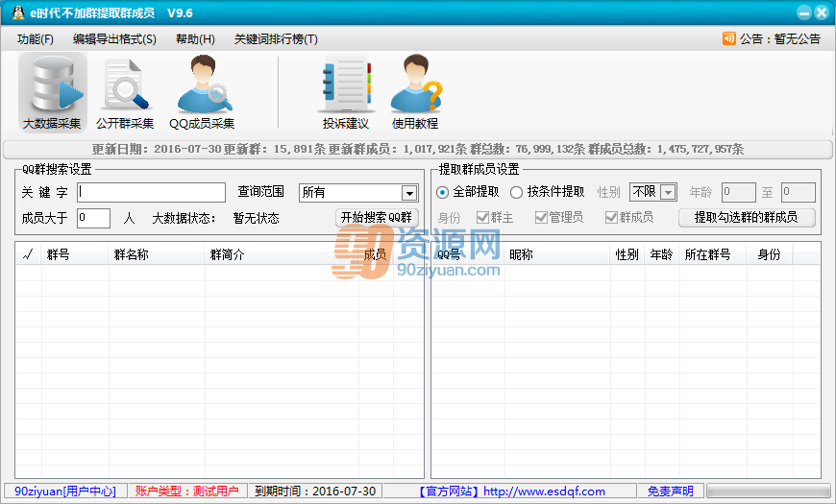Open the 查询范围 dropdown showing 所有
The height and width of the screenshot is (504, 836).
pyautogui.click(x=358, y=192)
